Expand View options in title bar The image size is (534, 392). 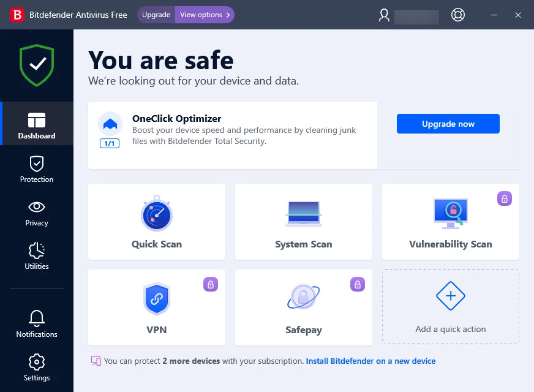205,15
